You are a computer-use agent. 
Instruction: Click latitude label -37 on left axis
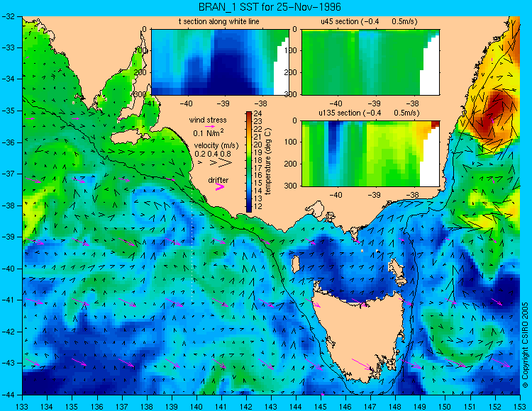pos(9,174)
